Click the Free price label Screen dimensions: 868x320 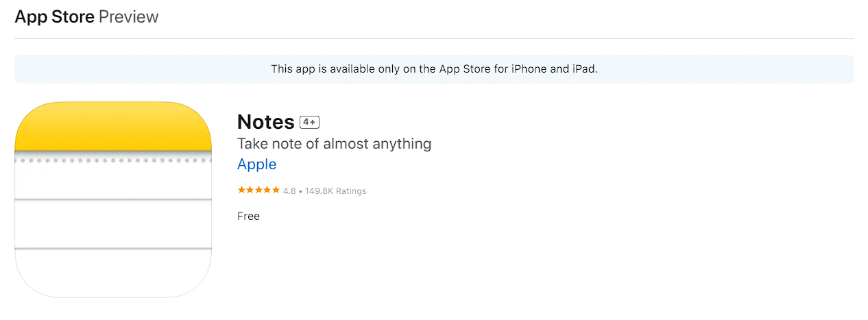[248, 216]
